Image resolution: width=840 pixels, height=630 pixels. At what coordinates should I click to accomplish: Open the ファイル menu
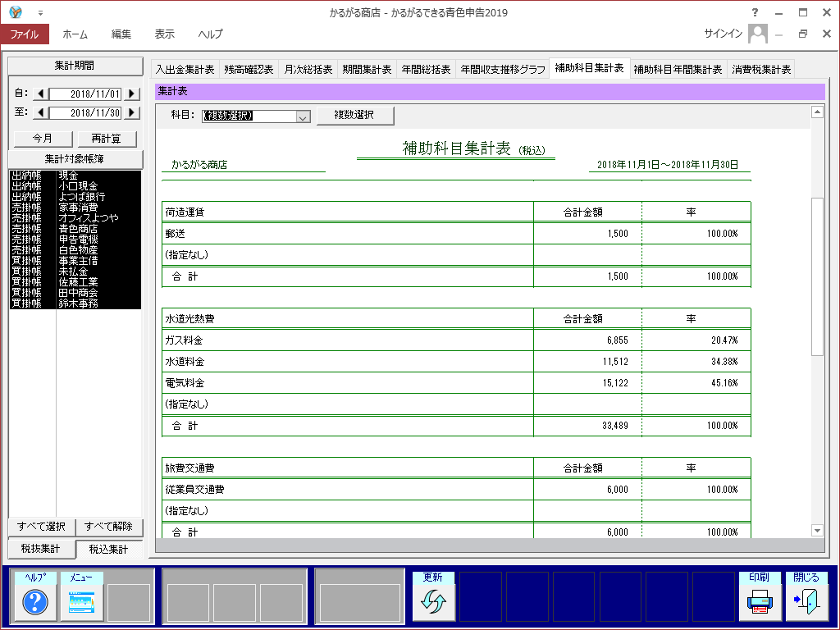(25, 34)
